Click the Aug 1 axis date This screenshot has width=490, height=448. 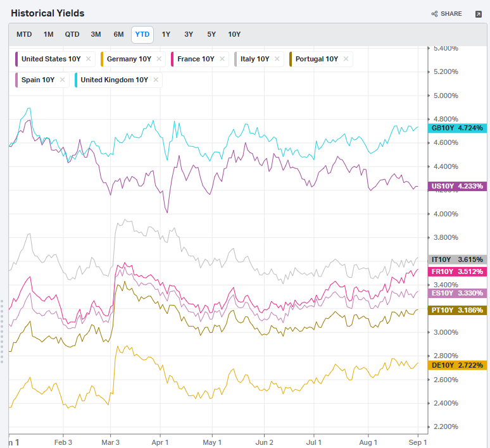[x=368, y=442]
